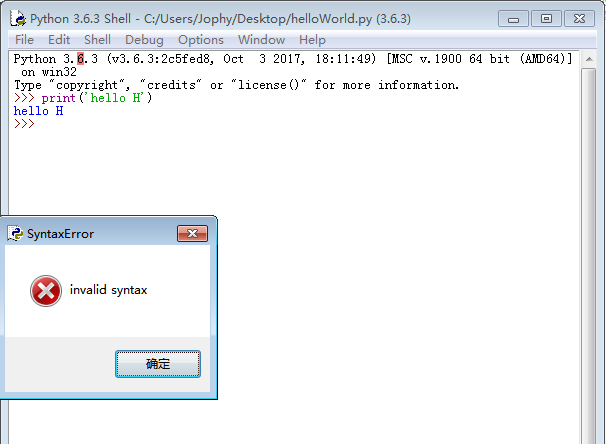This screenshot has height=444, width=606.
Task: Click the red error icon in dialog
Action: [x=46, y=291]
